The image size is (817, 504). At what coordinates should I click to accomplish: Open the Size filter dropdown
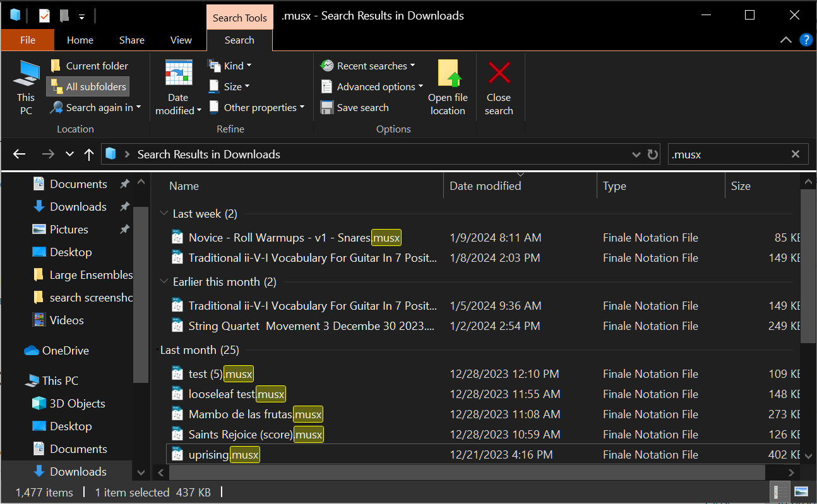click(229, 86)
